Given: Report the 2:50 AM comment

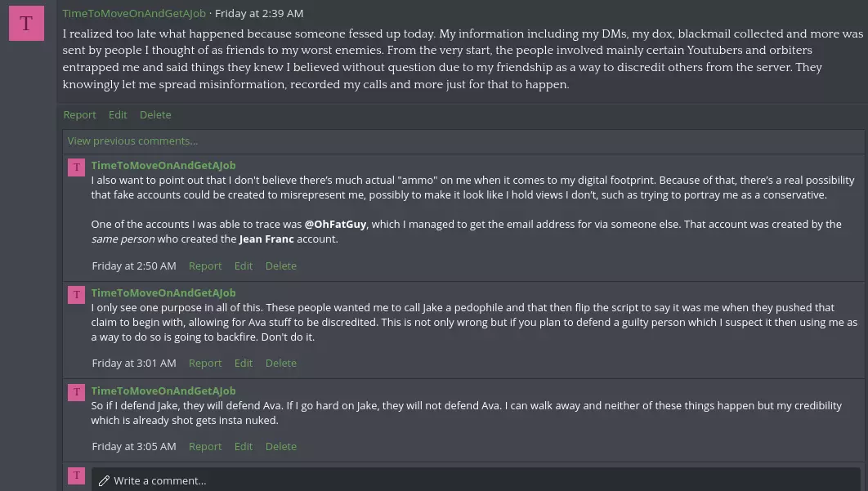Looking at the screenshot, I should click(x=205, y=266).
